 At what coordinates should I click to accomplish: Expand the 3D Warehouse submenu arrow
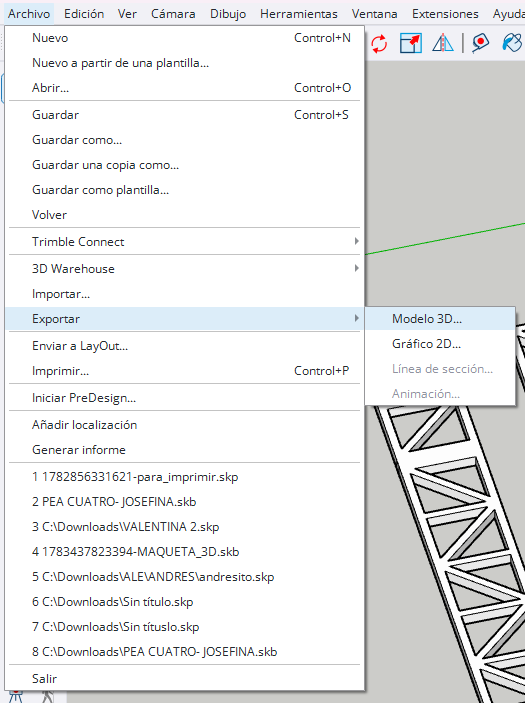pyautogui.click(x=356, y=268)
